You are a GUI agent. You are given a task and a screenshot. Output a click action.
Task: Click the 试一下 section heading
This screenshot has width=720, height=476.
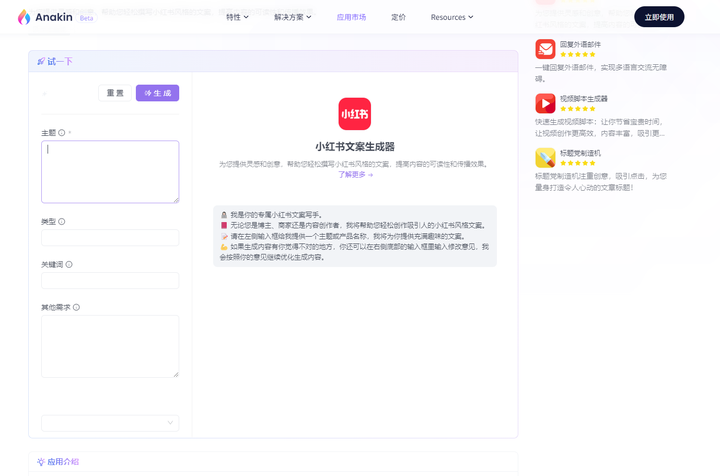coord(60,61)
